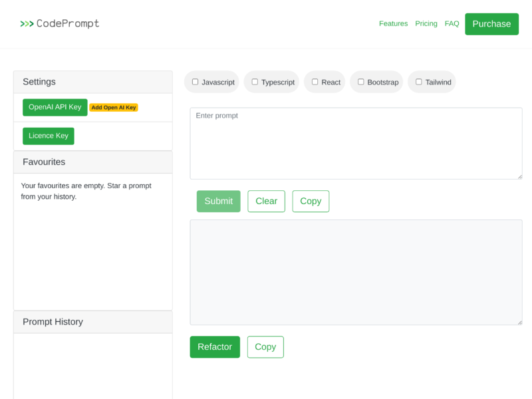
Task: Click the CodePrompt logo
Action: (60, 24)
